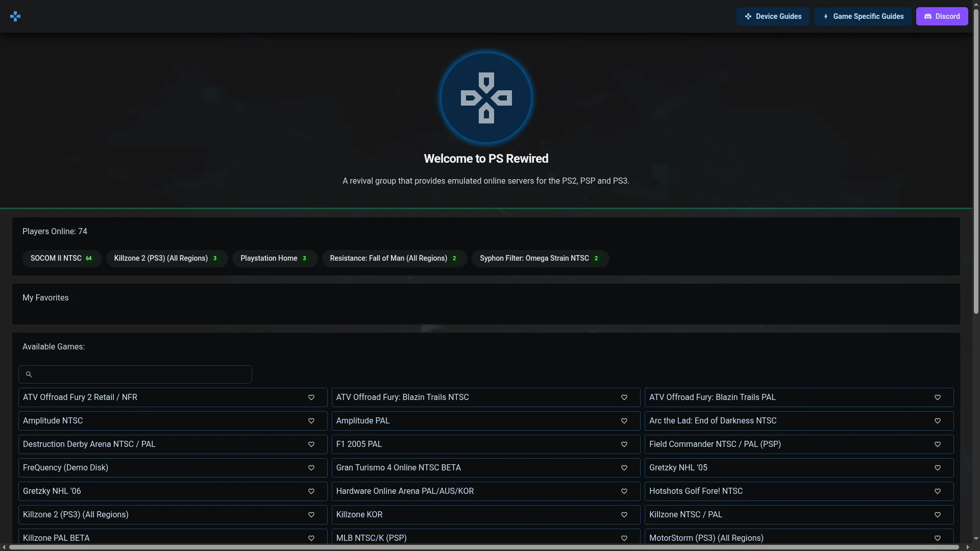The image size is (980, 551).
Task: Open Gretzky NHL '06 game entry
Action: (x=173, y=491)
